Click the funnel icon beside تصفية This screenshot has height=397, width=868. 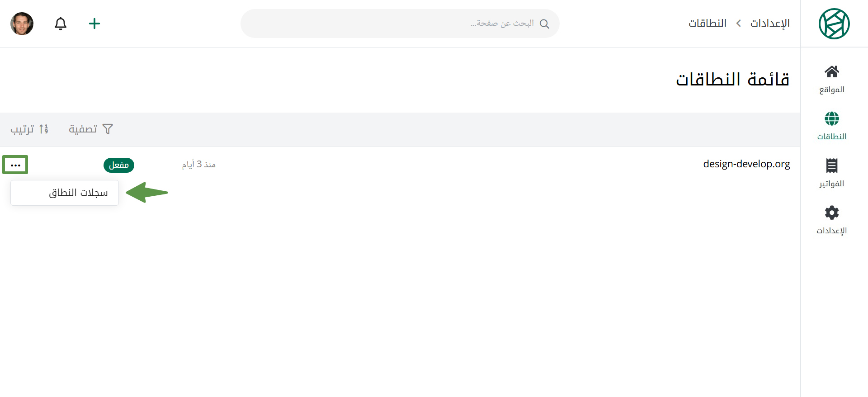[108, 129]
